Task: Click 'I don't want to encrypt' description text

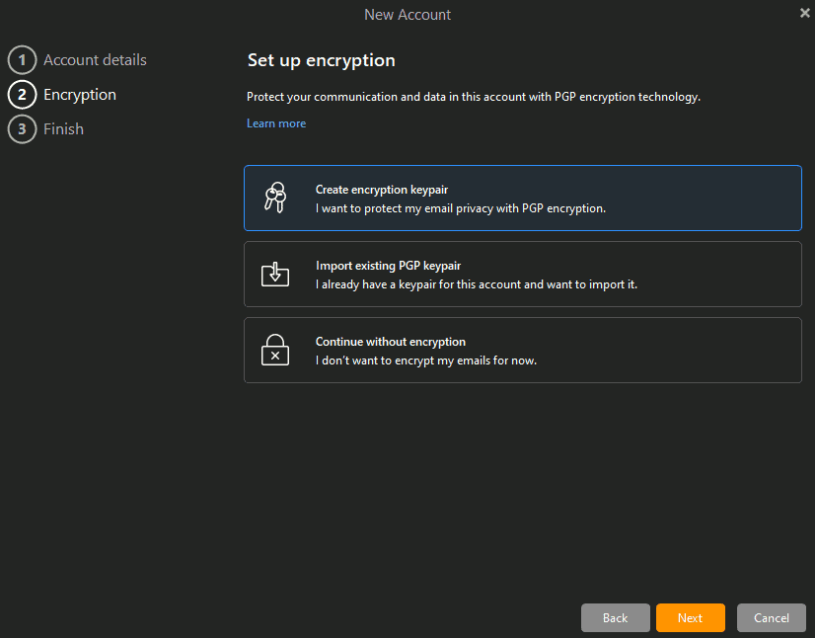Action: pos(426,360)
